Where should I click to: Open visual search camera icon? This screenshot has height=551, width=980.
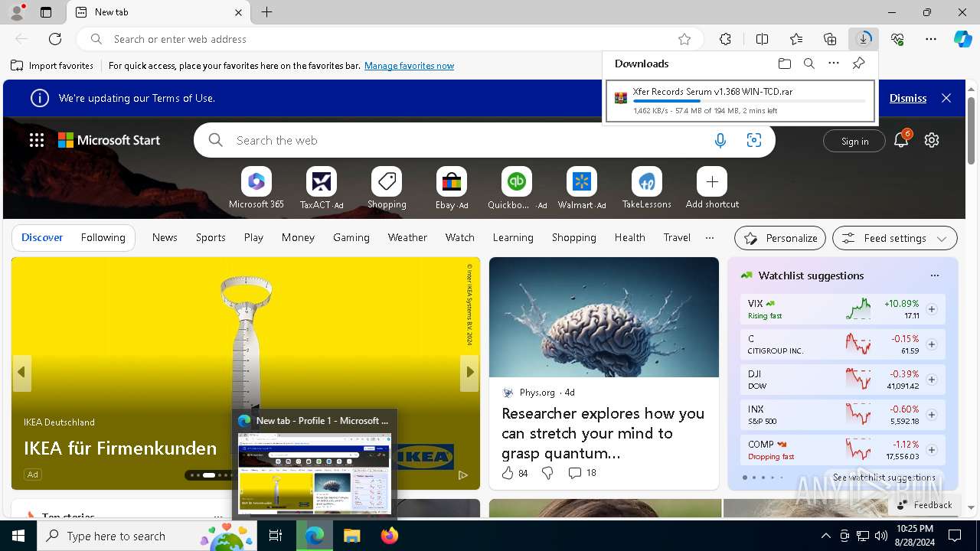pyautogui.click(x=754, y=140)
